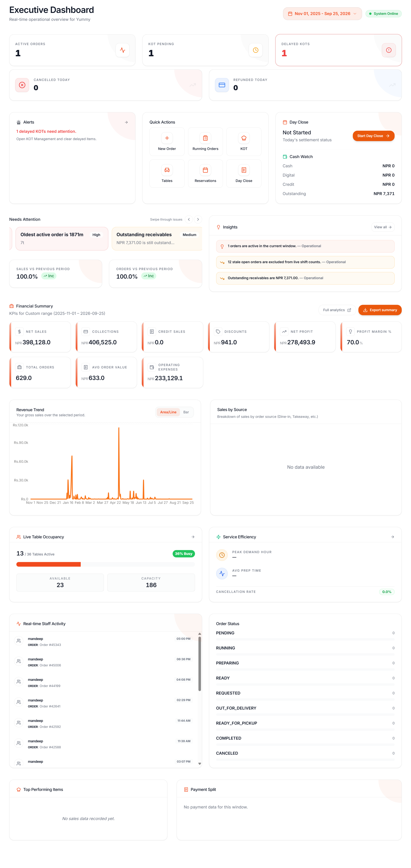This screenshot has width=411, height=868.
Task: Click the 36% Busy badge
Action: click(184, 554)
